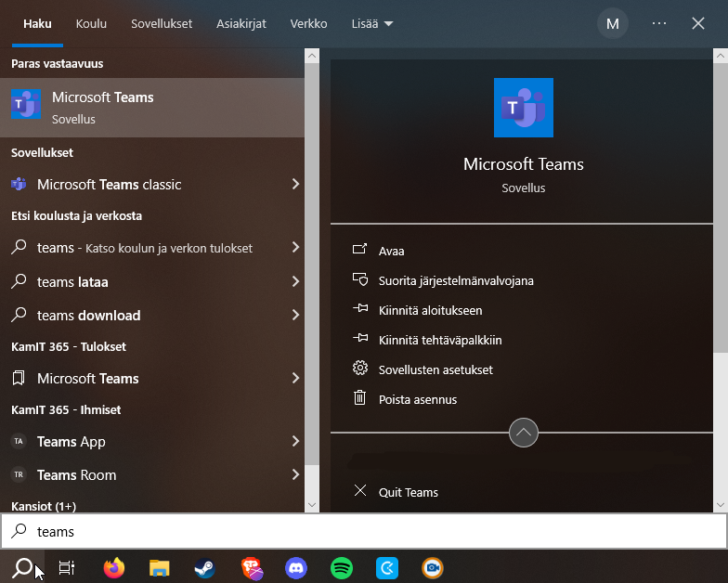Open Task View from the taskbar
Screen dimensions: 728x583
click(x=67, y=567)
